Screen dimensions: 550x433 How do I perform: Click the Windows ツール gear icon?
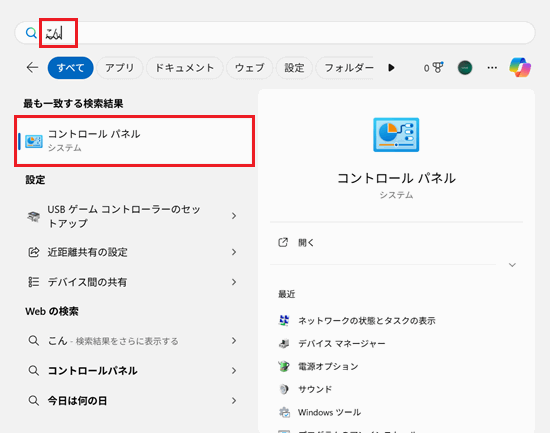pos(284,412)
